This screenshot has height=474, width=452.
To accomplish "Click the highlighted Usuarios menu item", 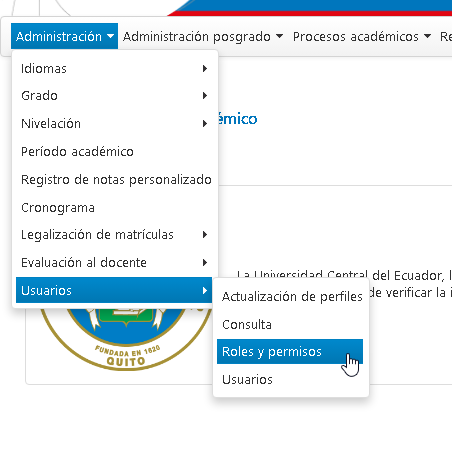I will [x=114, y=290].
